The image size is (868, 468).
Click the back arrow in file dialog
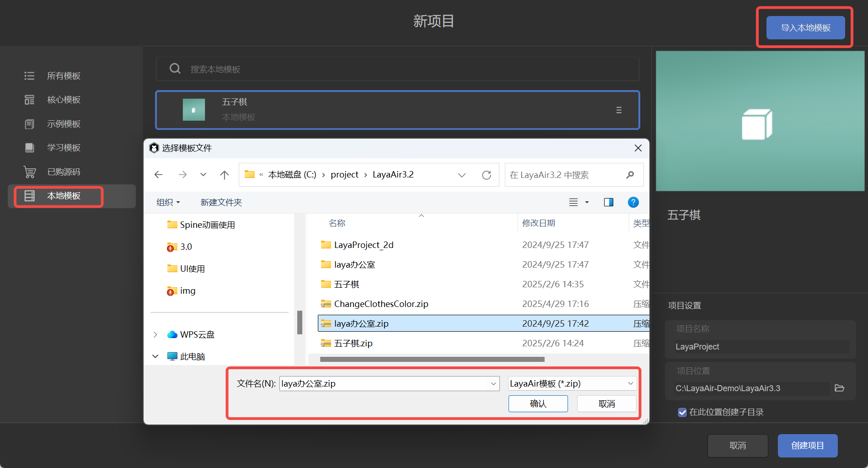(x=159, y=175)
